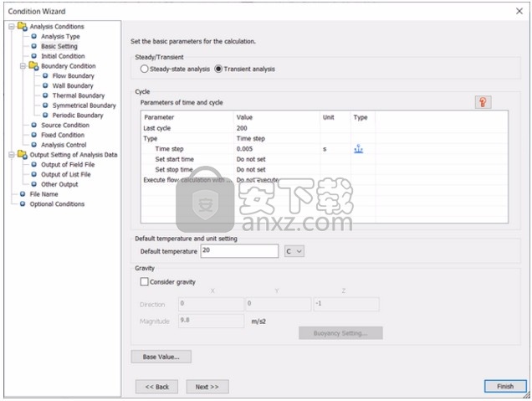Click the bullet icon beside Wall Boundary
Viewport: 532px width, 401px height.
pyautogui.click(x=45, y=85)
